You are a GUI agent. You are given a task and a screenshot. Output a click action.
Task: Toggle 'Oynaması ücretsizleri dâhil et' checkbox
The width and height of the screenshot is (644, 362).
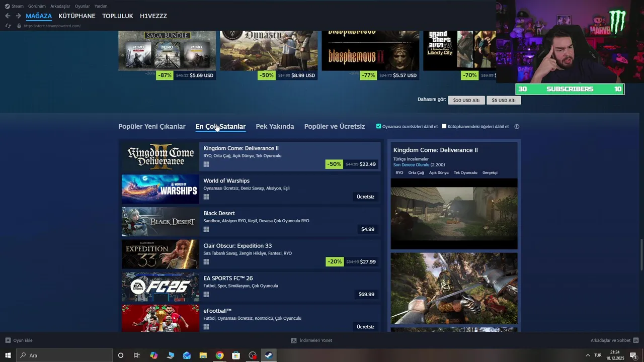pyautogui.click(x=379, y=126)
